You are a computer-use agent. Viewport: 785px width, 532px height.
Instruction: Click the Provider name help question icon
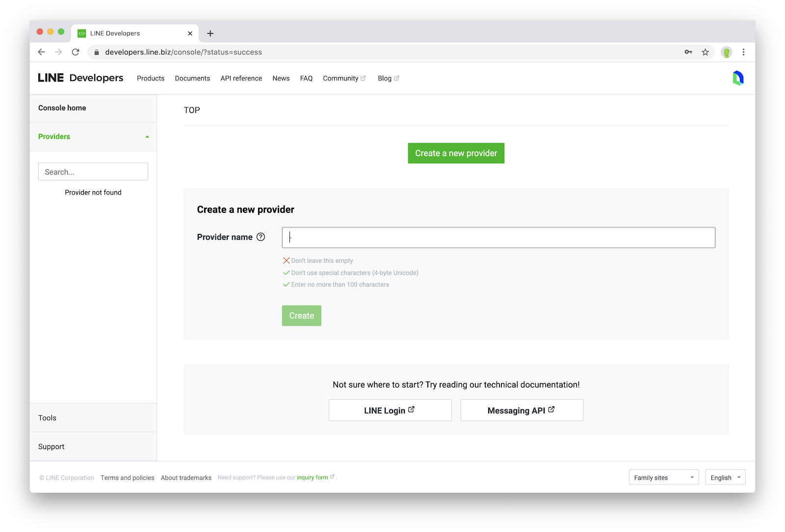tap(261, 237)
